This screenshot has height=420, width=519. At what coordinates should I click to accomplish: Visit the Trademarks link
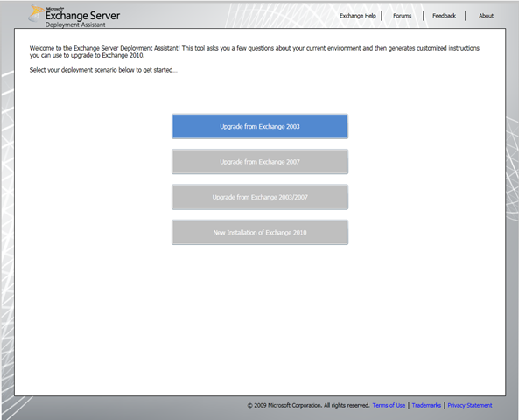click(x=426, y=405)
